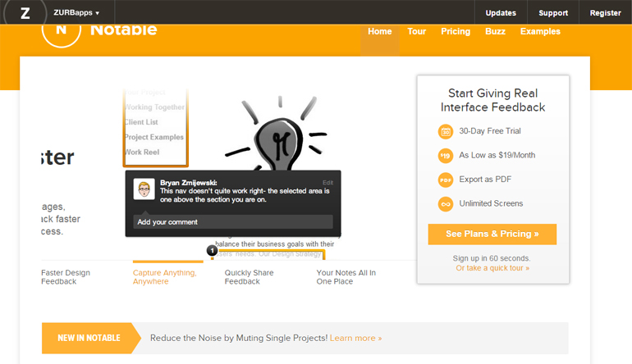Open the ZURBapps dropdown menu
The width and height of the screenshot is (632, 364).
click(x=76, y=12)
